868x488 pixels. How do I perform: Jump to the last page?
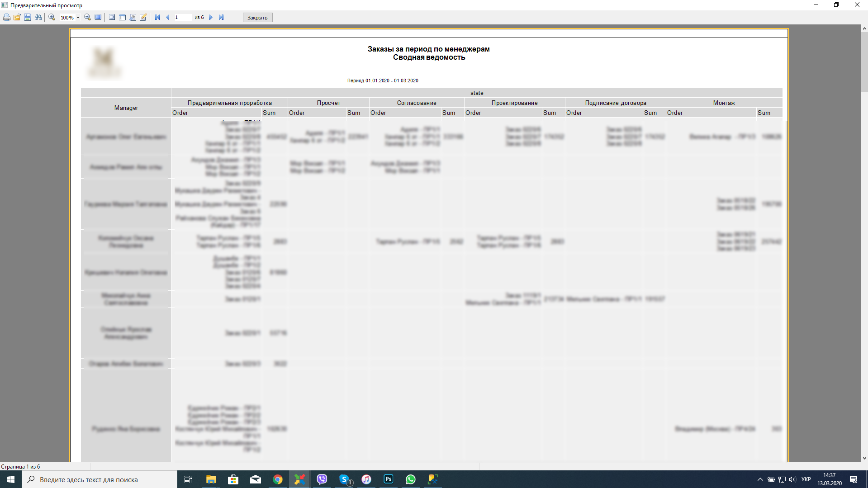[x=221, y=17]
